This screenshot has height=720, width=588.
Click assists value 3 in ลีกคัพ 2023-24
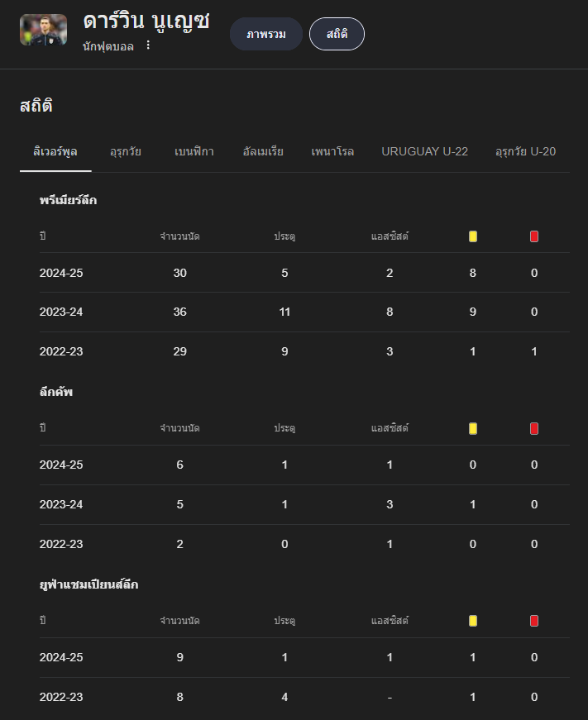point(390,504)
